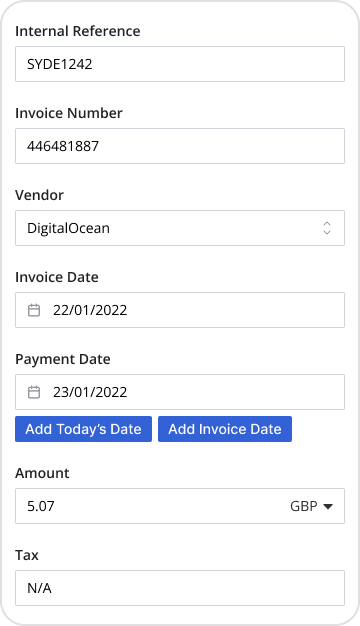Click the small caret arrow beside GBP
Viewport: 360px width, 626px height.
point(328,506)
